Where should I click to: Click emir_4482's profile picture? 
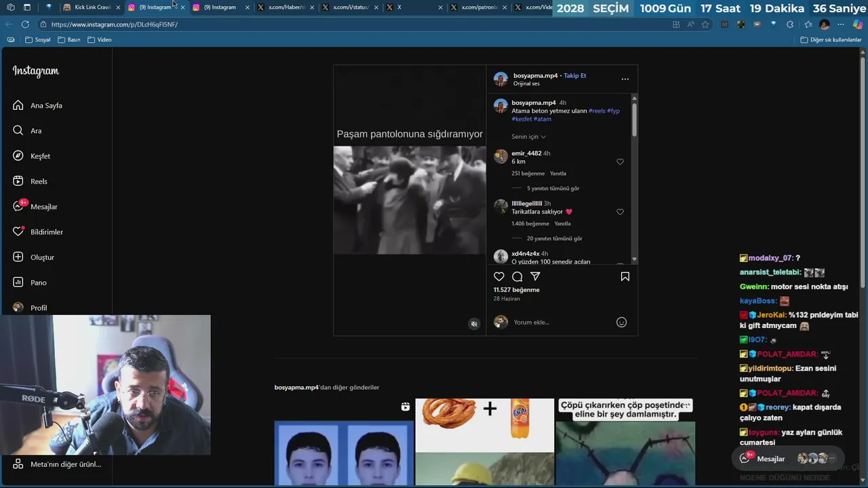pyautogui.click(x=500, y=157)
